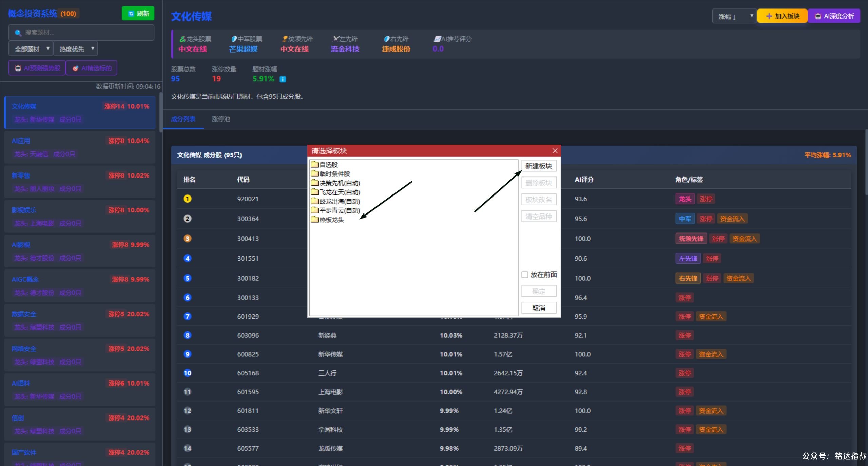868x466 pixels.
Task: Click the 平步青云(自动) folder icon
Action: [314, 210]
